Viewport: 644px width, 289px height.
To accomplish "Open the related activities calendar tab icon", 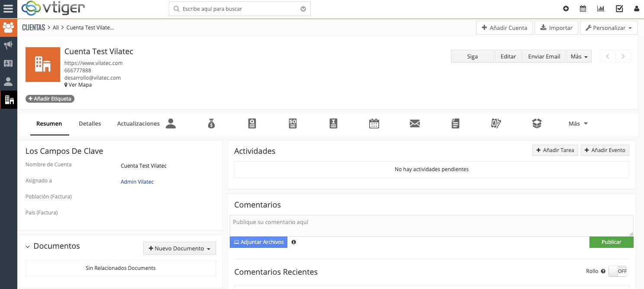I will click(374, 124).
